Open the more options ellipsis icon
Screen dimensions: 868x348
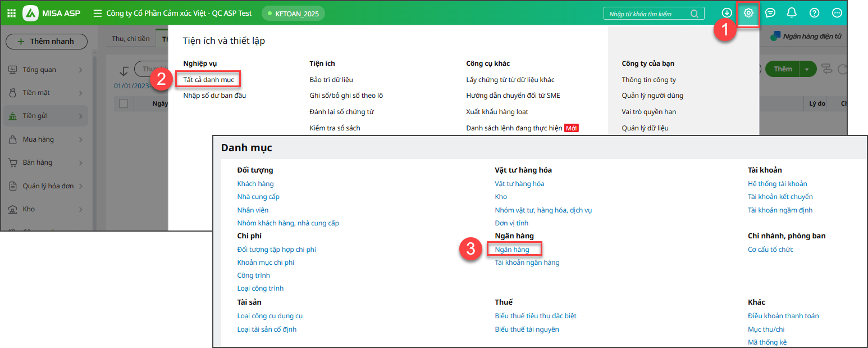pos(837,13)
